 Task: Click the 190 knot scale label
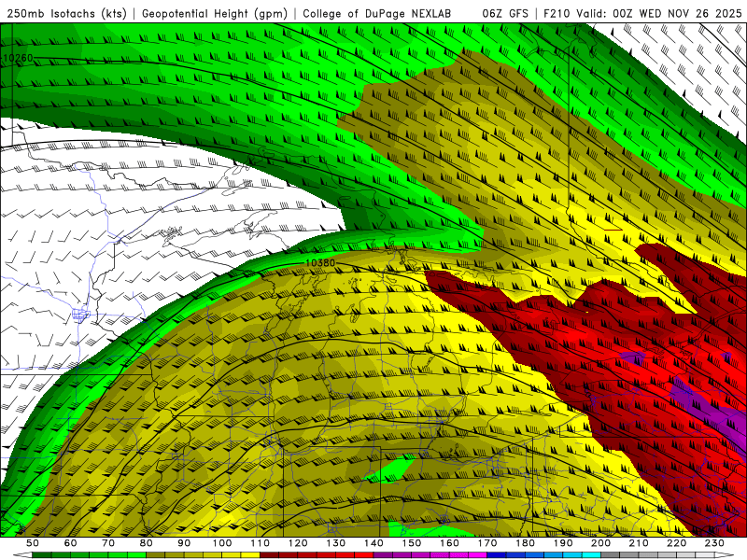[x=563, y=543]
